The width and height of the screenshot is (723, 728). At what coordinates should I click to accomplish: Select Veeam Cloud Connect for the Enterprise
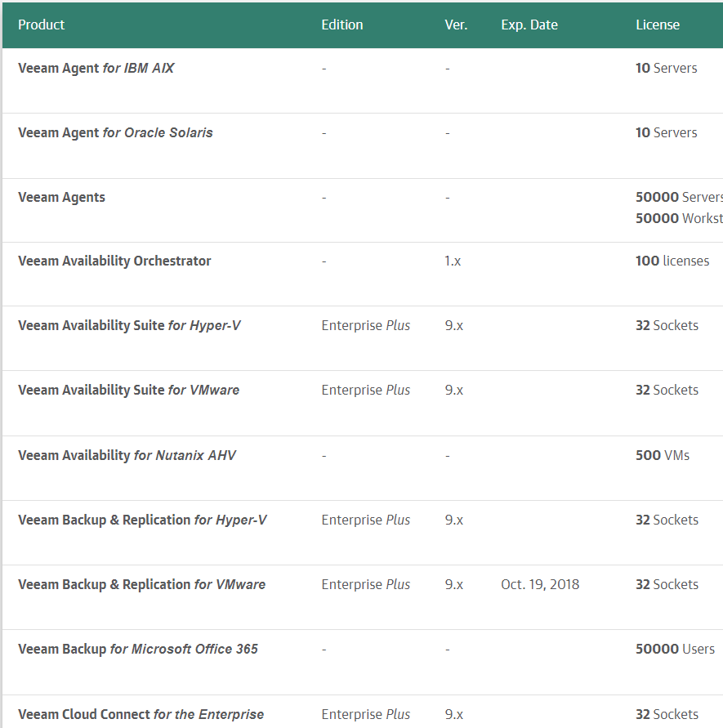click(141, 714)
